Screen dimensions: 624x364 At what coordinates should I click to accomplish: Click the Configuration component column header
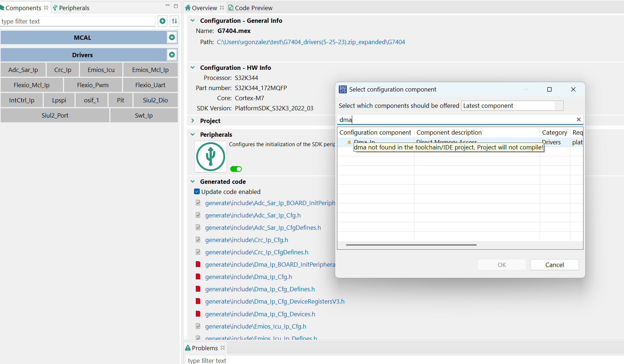click(x=375, y=132)
